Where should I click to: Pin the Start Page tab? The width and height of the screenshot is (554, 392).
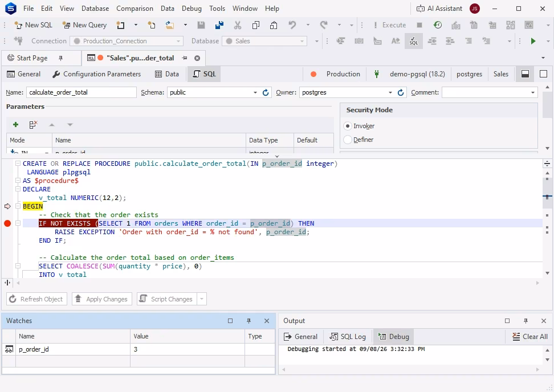point(60,58)
